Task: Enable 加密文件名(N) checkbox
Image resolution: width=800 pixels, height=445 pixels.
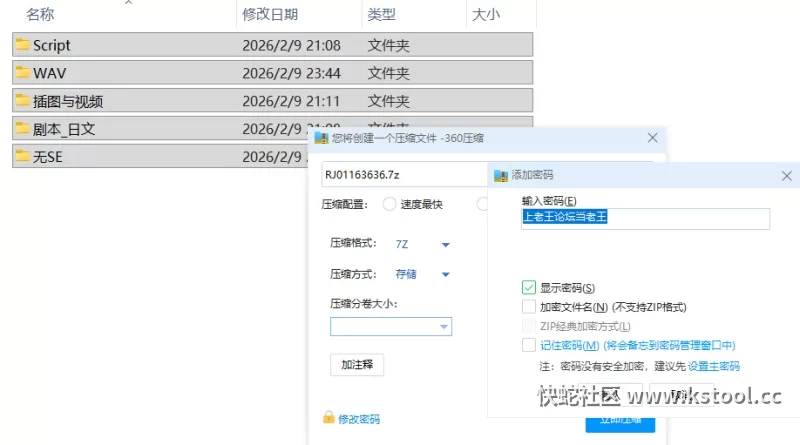Action: 529,307
